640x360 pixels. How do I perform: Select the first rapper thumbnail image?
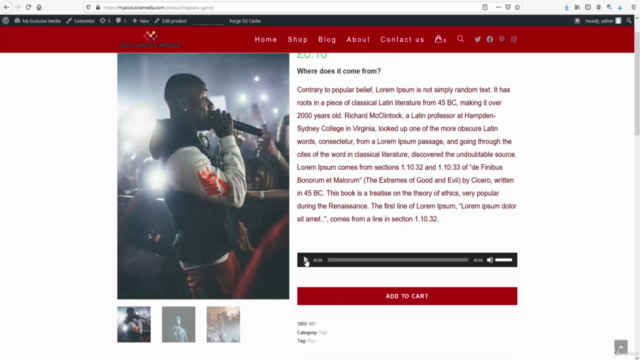134,324
